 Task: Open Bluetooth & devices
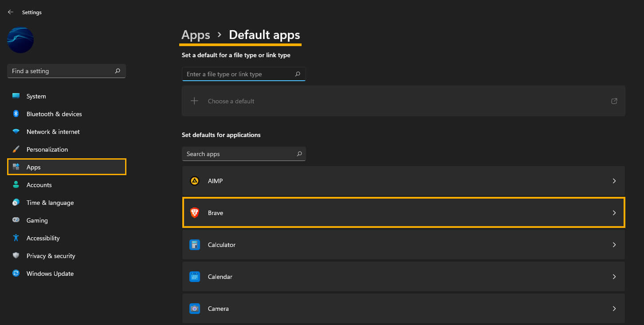pyautogui.click(x=67, y=114)
